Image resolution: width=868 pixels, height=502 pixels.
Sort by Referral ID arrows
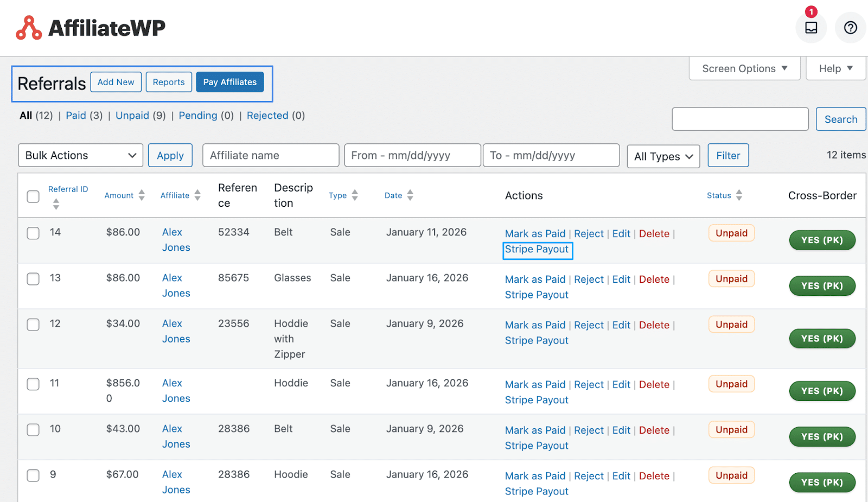pyautogui.click(x=56, y=204)
